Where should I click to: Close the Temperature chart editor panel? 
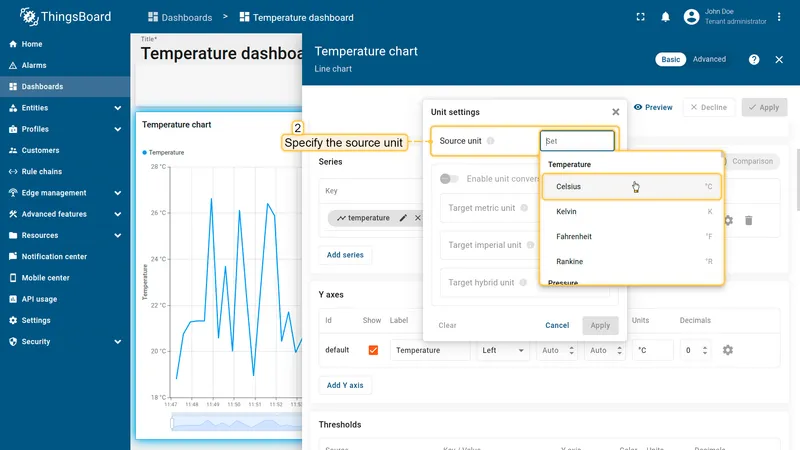[x=779, y=60]
